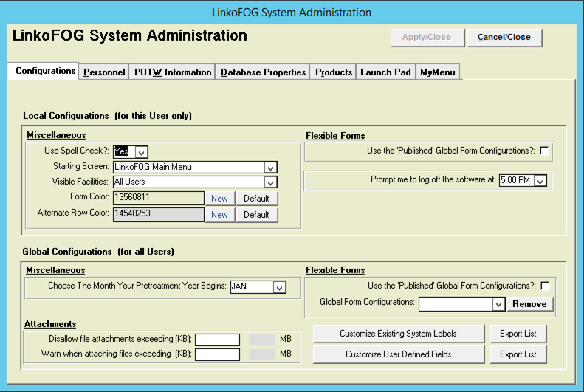Expand the log off time dropdown
The image size is (584, 392).
[540, 181]
